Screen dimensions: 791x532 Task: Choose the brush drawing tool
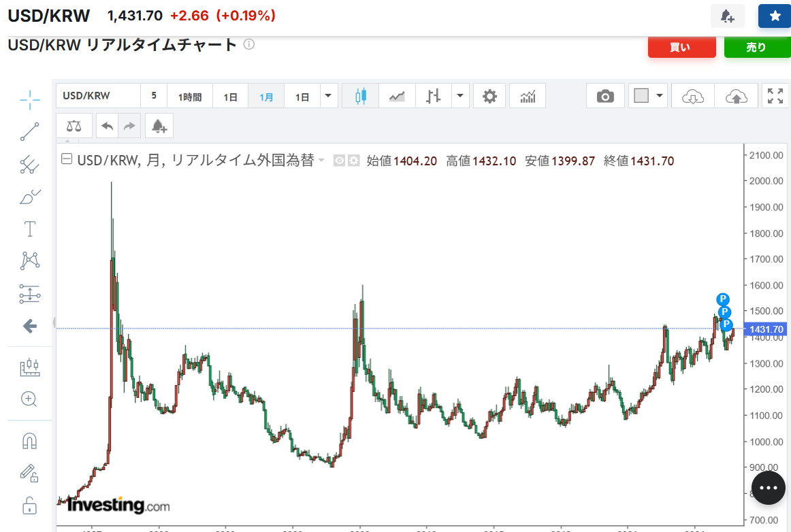(x=30, y=197)
